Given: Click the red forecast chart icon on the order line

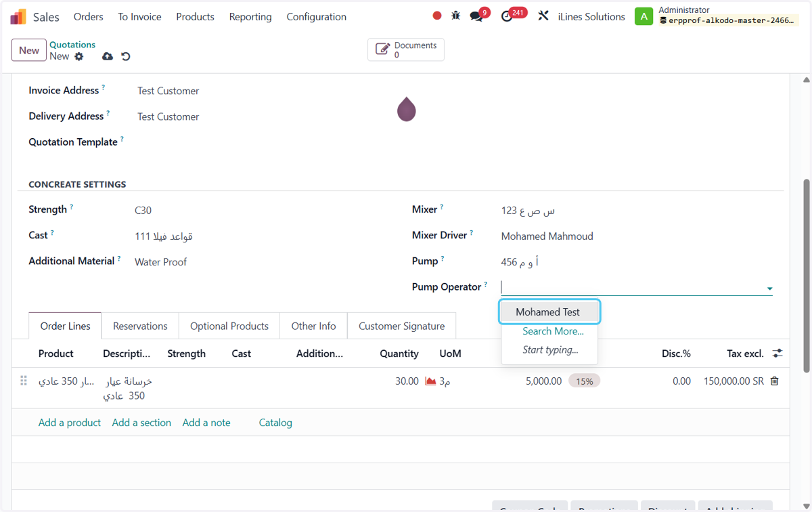Looking at the screenshot, I should point(430,381).
